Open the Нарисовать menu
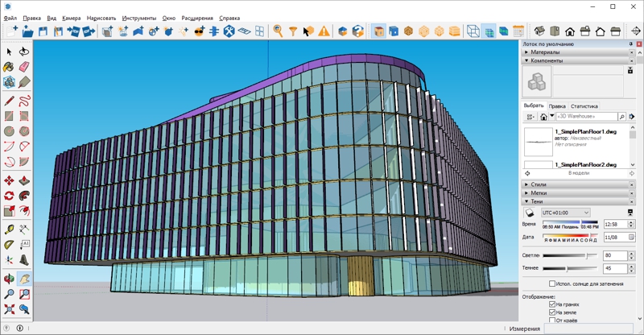Viewport: 644px width, 335px height. [101, 18]
